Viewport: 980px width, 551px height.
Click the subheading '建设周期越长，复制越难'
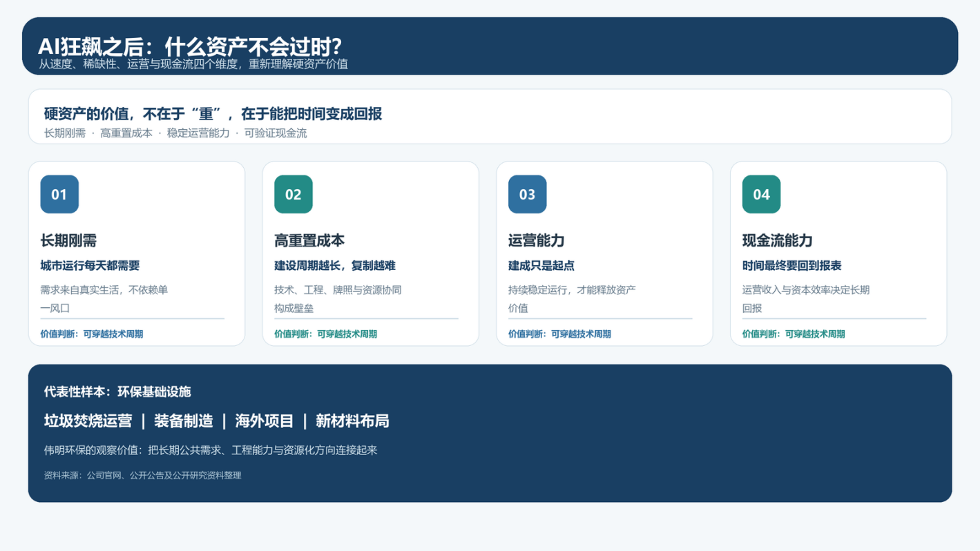(335, 266)
